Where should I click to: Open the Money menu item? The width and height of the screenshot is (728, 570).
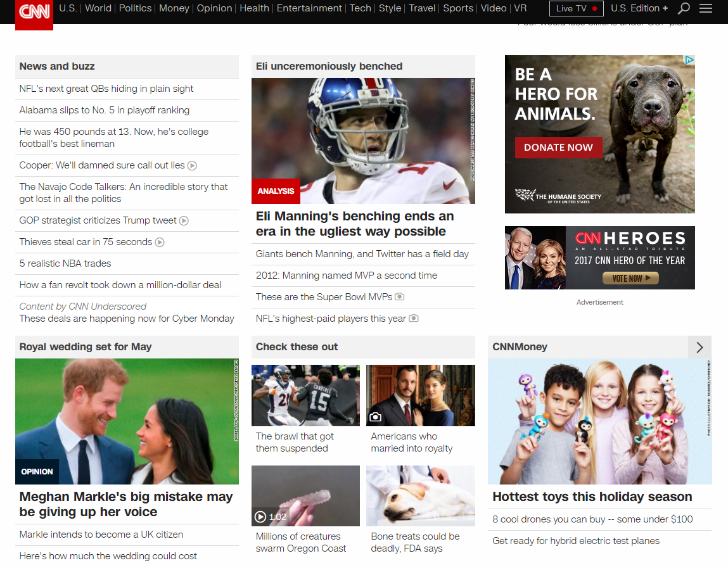[174, 8]
